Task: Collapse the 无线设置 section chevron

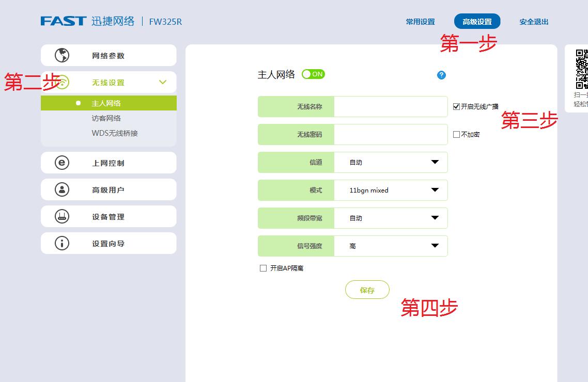Action: pos(163,82)
